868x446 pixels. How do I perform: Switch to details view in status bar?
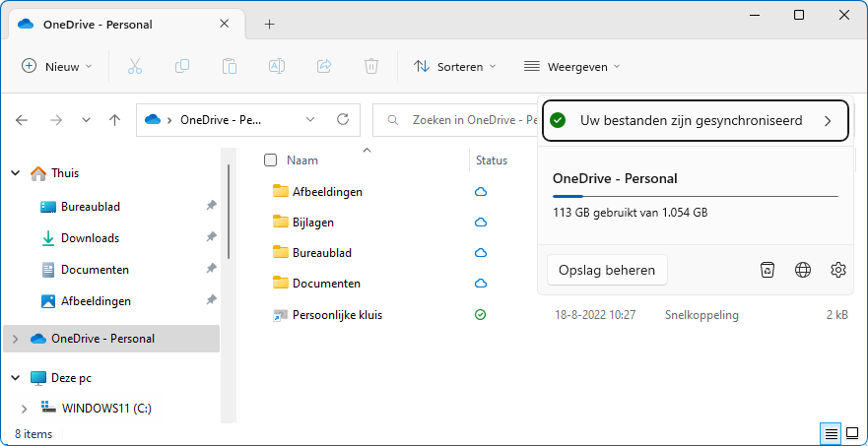tap(831, 434)
